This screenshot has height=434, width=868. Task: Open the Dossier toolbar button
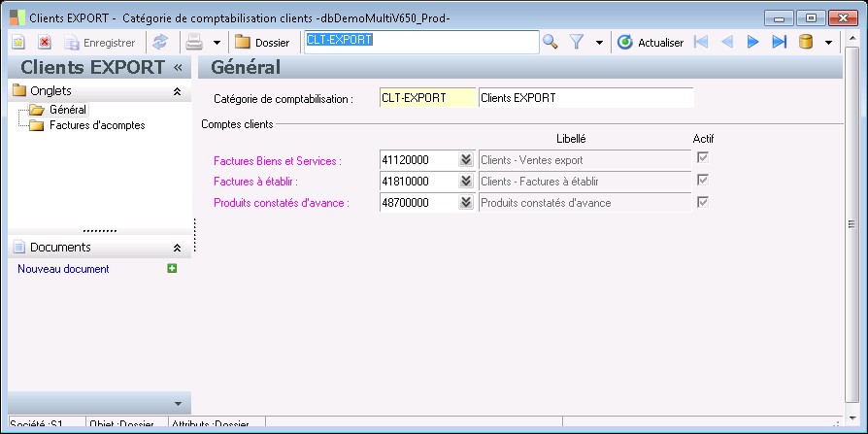pos(262,42)
